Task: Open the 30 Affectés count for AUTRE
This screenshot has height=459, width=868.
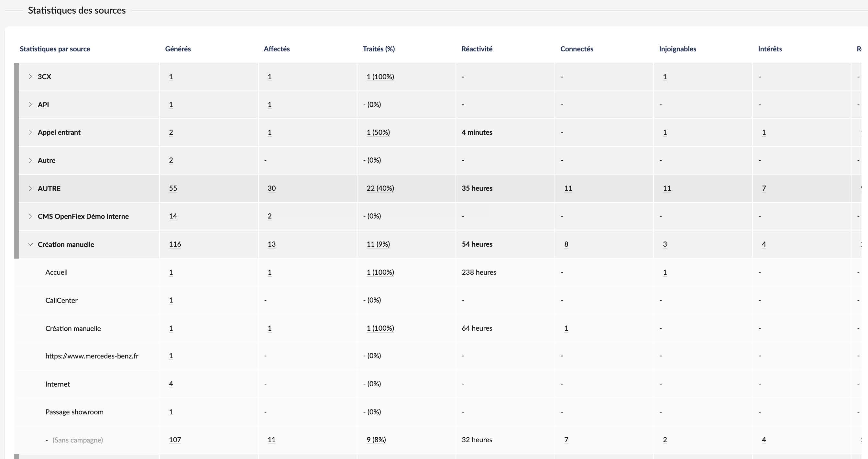Action: tap(271, 188)
